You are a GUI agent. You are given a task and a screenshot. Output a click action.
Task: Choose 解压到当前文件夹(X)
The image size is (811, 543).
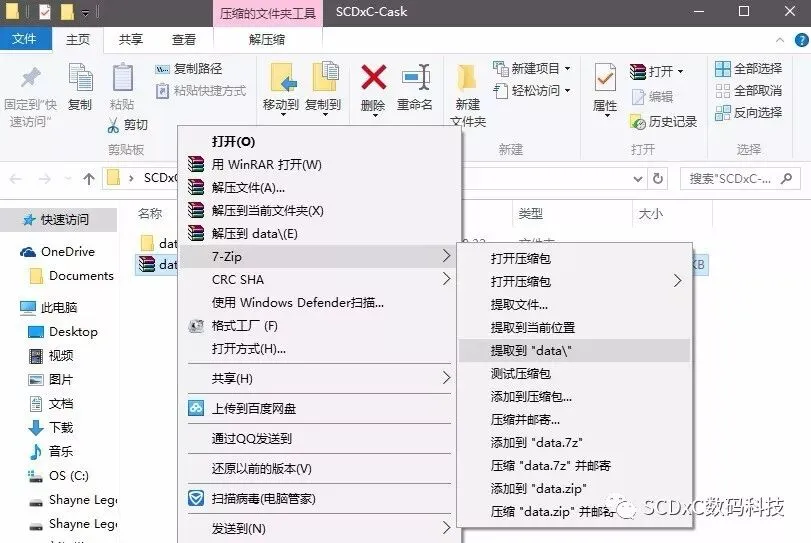319,210
